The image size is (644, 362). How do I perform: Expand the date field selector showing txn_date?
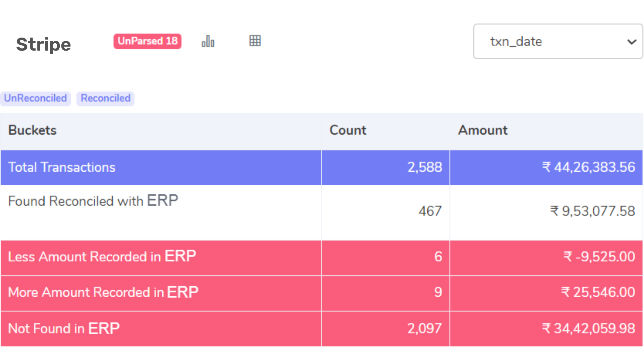click(x=558, y=42)
